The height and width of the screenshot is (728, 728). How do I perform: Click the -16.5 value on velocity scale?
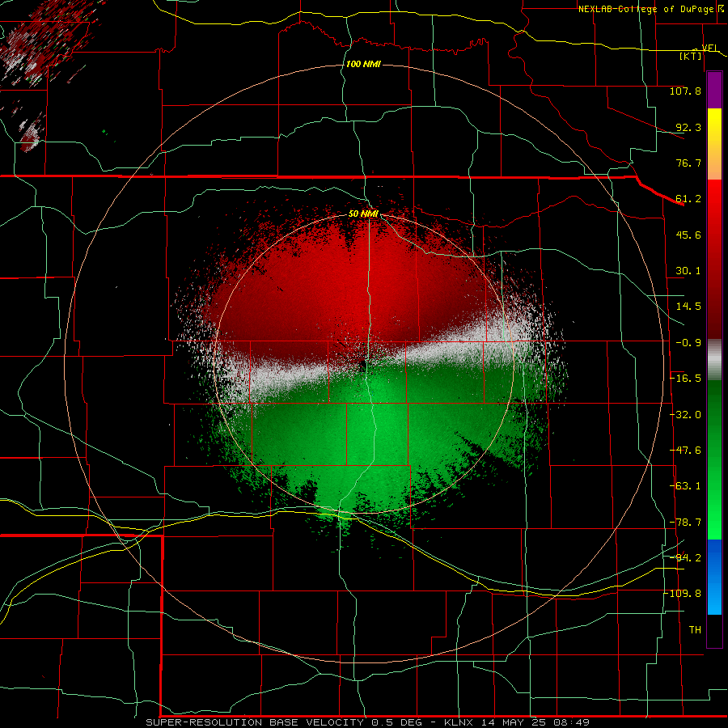tap(685, 379)
